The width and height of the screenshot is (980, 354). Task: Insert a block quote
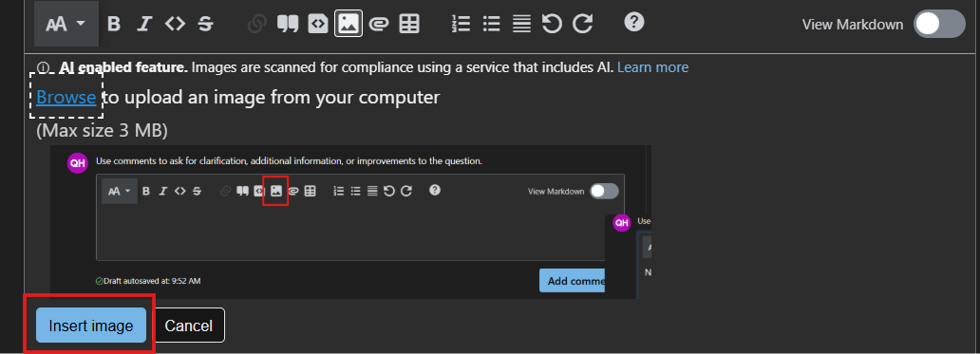click(x=288, y=24)
